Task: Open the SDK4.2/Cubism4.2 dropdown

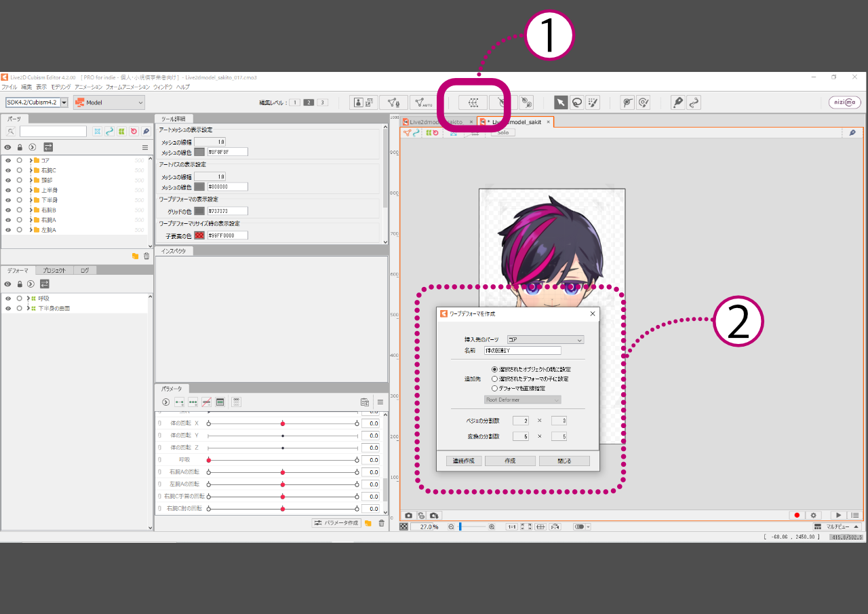Action: 37,102
